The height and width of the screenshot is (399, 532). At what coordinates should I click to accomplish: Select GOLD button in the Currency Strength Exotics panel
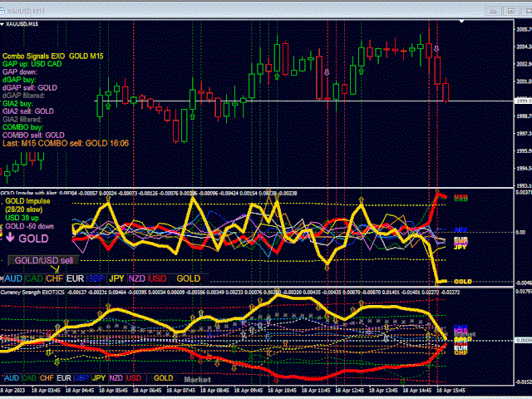[x=163, y=378]
